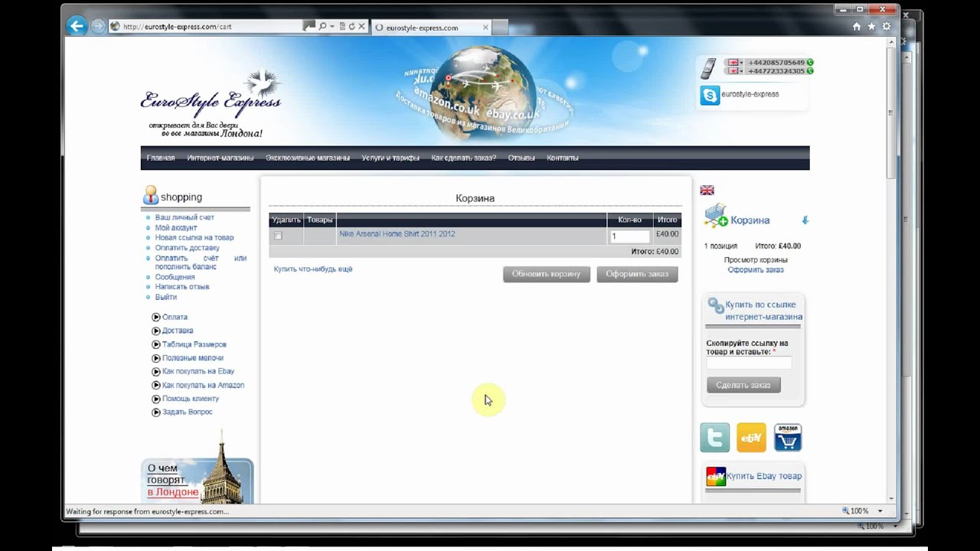Open the Favorites star icon

coord(872,26)
